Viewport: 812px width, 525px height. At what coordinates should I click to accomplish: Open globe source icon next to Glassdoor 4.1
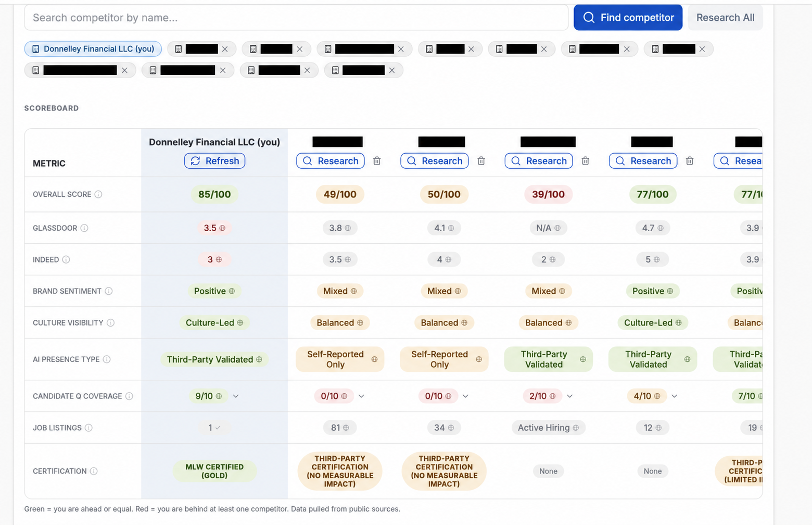point(451,228)
